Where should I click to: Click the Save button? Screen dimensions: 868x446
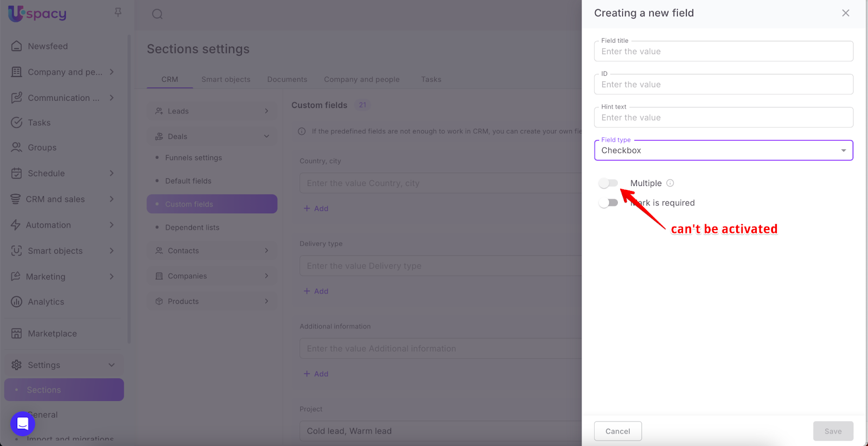tap(833, 431)
